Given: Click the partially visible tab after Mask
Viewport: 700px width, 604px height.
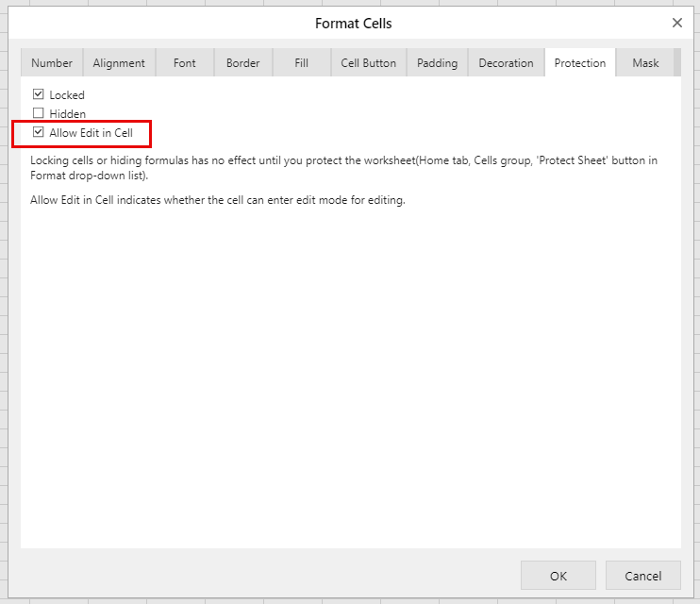Looking at the screenshot, I should click(676, 63).
